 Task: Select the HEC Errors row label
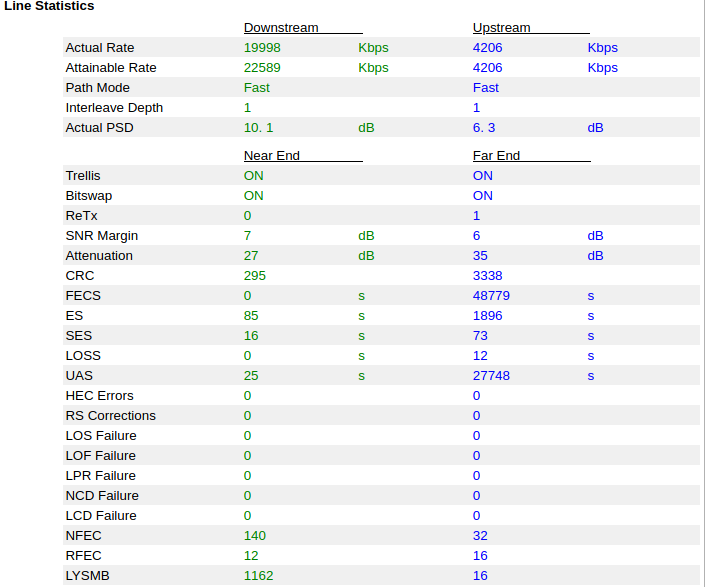click(99, 396)
